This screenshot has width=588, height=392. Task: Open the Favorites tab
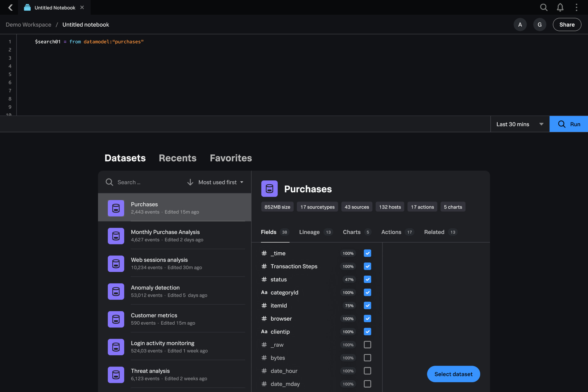pos(231,158)
